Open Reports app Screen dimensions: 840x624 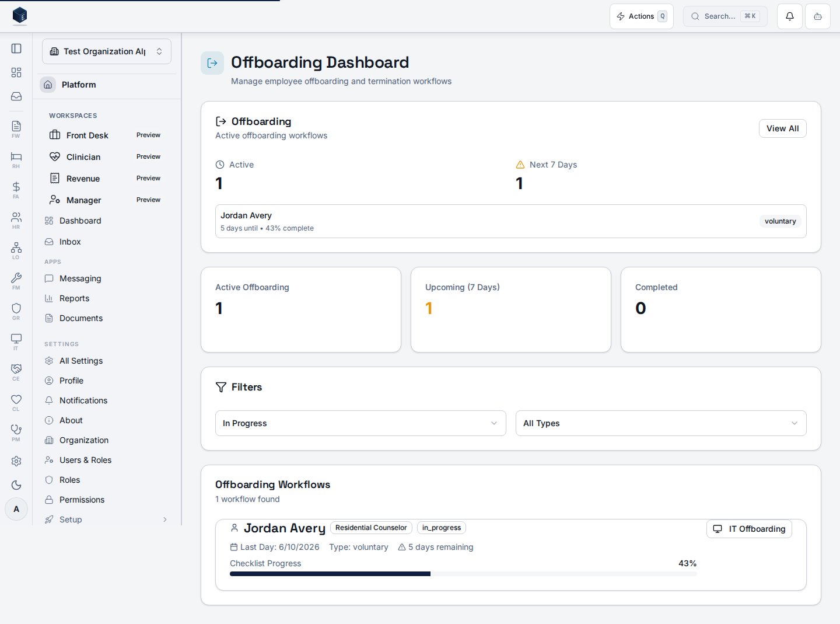point(107,298)
